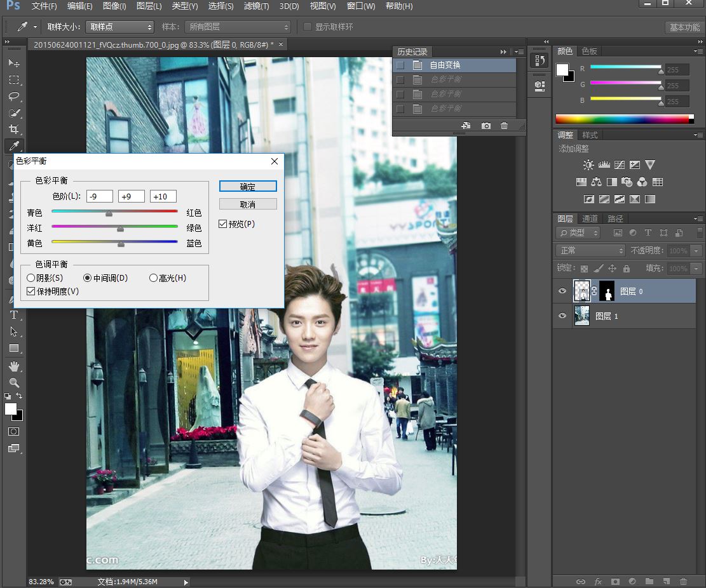Viewport: 706px width, 588px height.
Task: Uncheck the 预览(P) preview checkbox
Action: (222, 224)
